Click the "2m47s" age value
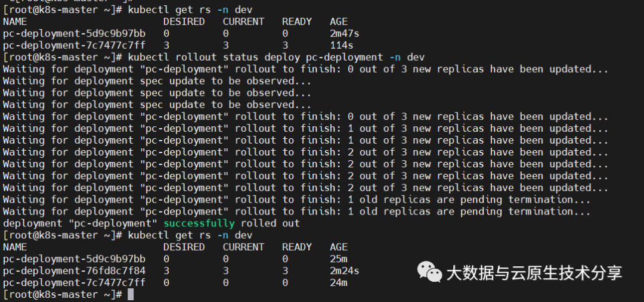The width and height of the screenshot is (644, 302). 344,33
